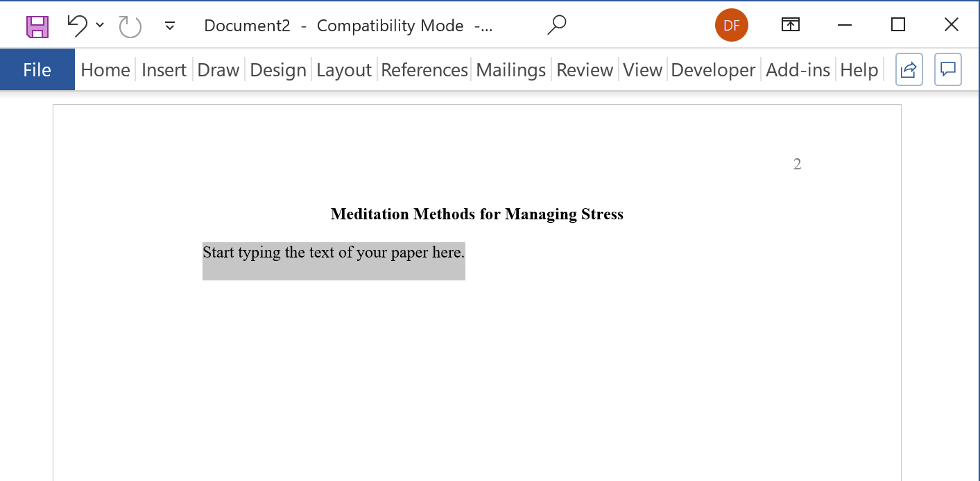Click the Redo icon
Screen dimensions: 980x481
click(130, 26)
